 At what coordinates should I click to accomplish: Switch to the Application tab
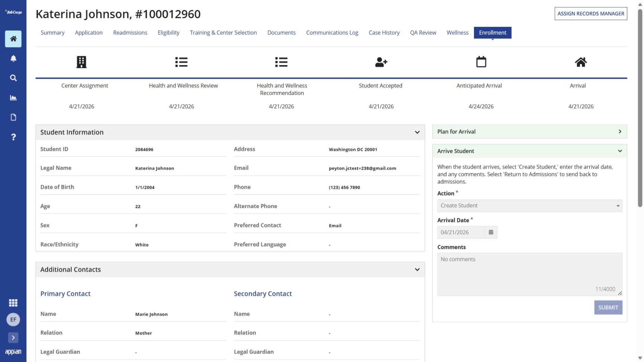(x=89, y=33)
